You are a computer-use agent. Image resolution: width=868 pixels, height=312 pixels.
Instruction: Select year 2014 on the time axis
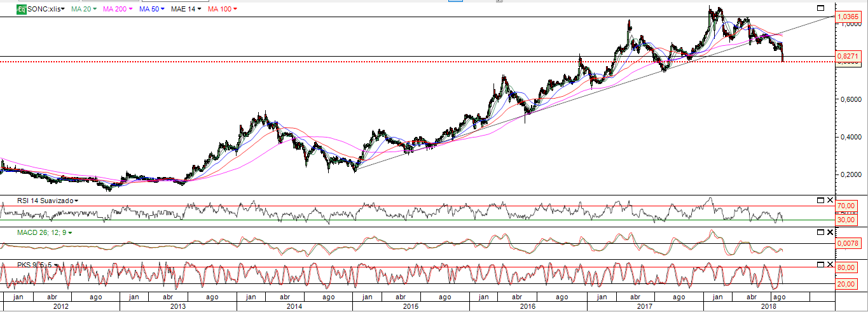294,306
